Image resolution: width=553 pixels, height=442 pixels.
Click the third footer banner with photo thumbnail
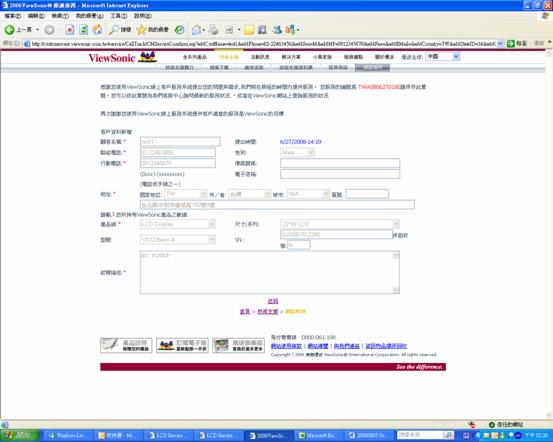(238, 345)
